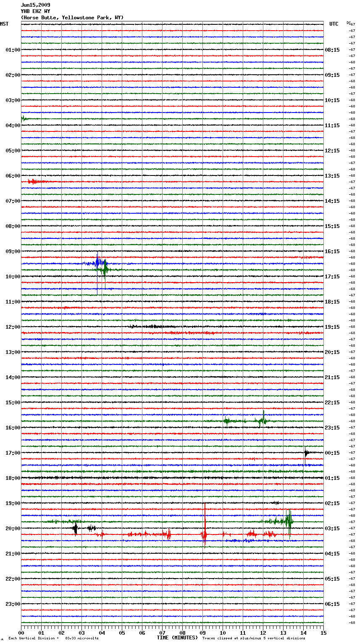Viewport: 357px width, 644px height.
Task: Select the 01:00 MST time label
Action: point(13,50)
